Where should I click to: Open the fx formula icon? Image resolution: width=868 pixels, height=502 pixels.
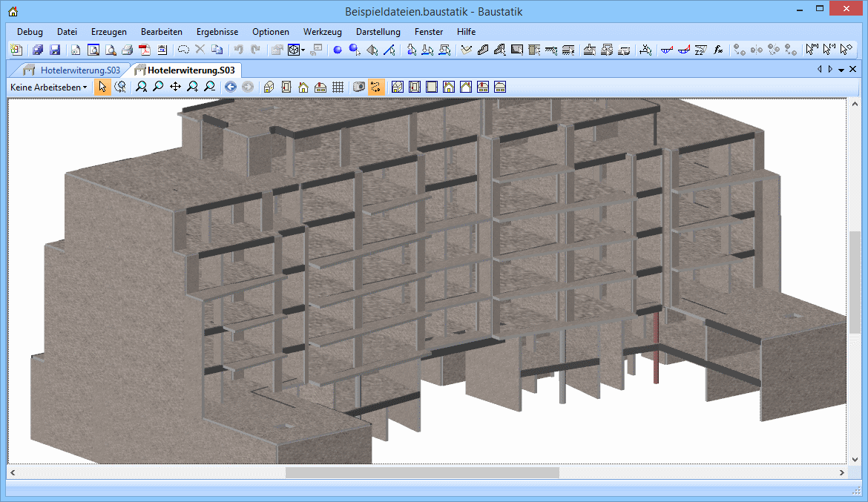(x=717, y=50)
